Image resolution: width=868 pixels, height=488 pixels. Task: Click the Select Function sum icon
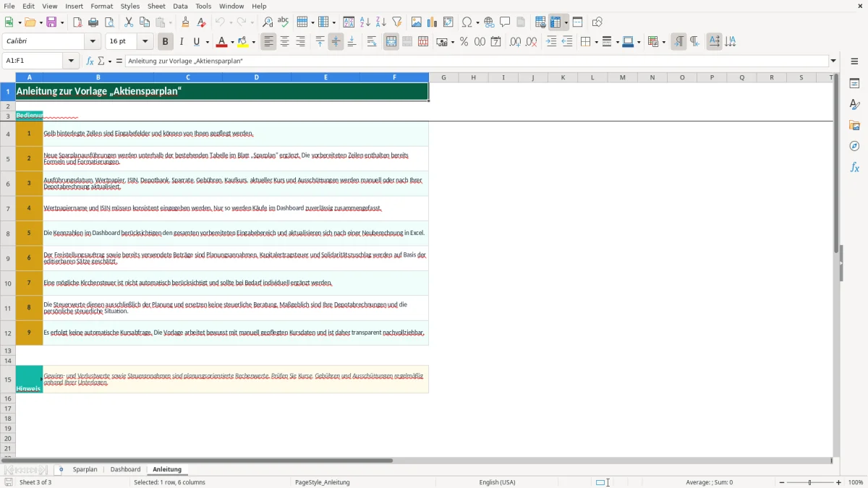coord(101,61)
